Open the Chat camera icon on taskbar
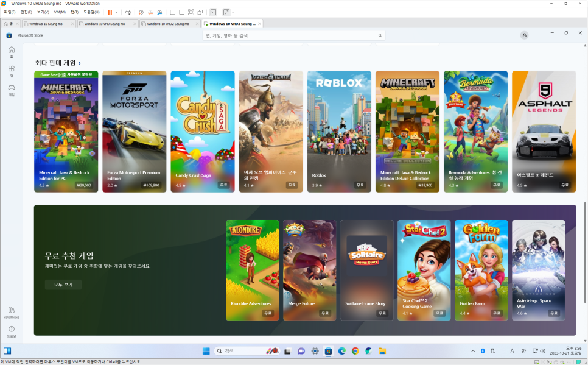Screen dimensions: 588x365 [301, 351]
